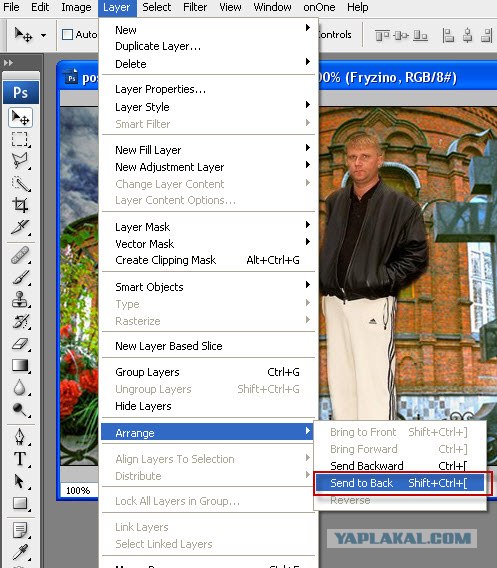Choose the Healing Brush tool
This screenshot has width=497, height=568.
[x=20, y=255]
